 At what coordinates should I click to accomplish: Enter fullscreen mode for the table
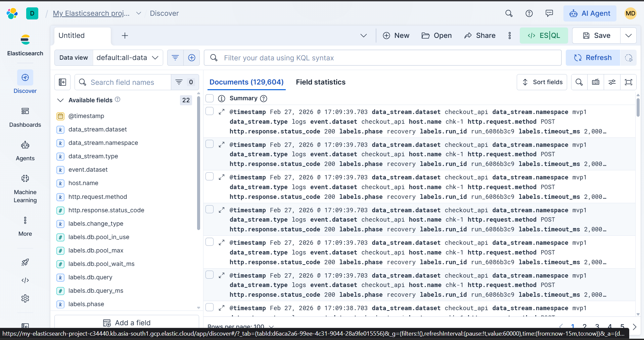pos(629,82)
